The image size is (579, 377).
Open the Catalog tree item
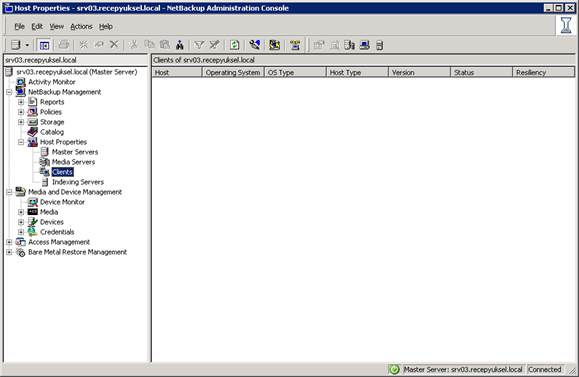click(52, 132)
